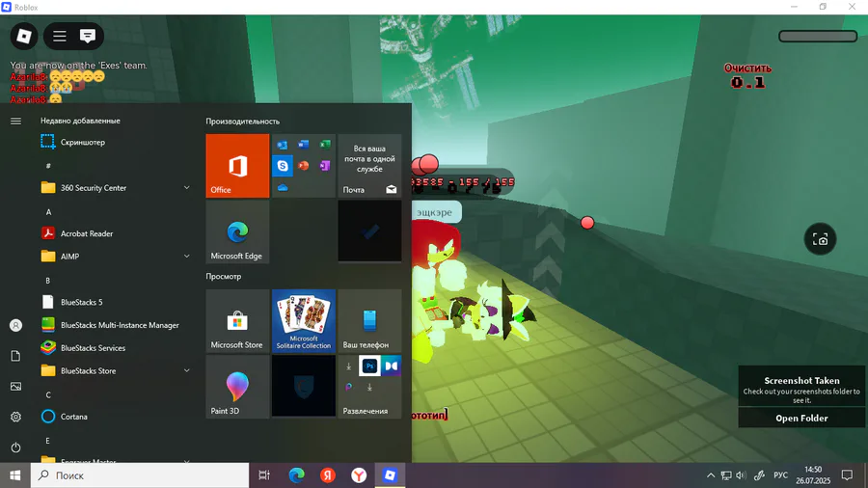This screenshot has height=488, width=868.
Task: Open Task View on the taskbar
Action: pos(264,475)
